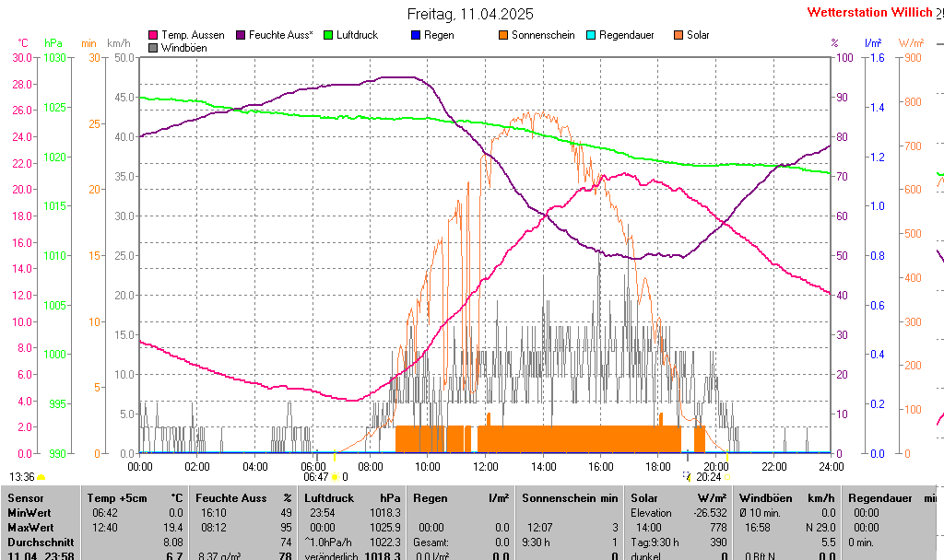The image size is (944, 560).
Task: Click the 12:00 label on the time axis
Action: 485,467
